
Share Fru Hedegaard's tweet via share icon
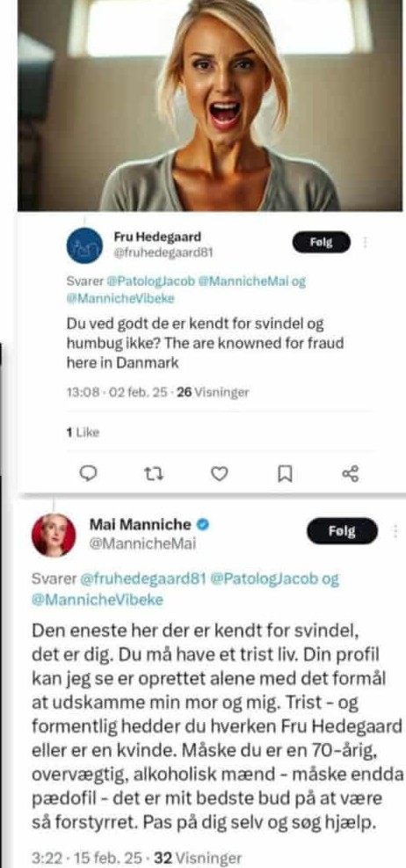pos(351,474)
